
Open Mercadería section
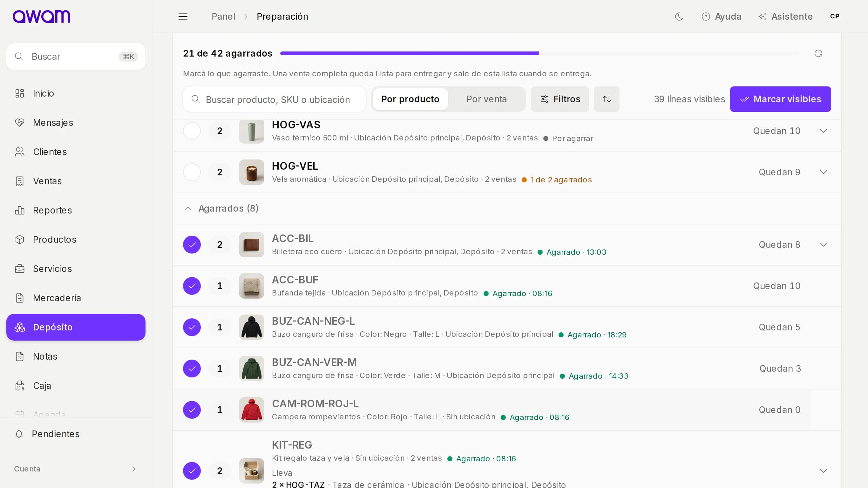coord(76,298)
